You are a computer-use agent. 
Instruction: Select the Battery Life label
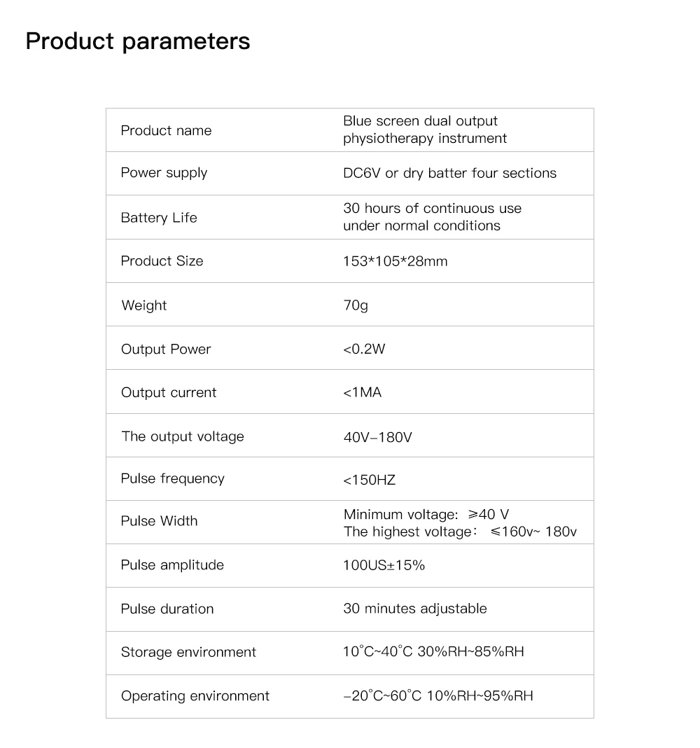159,218
